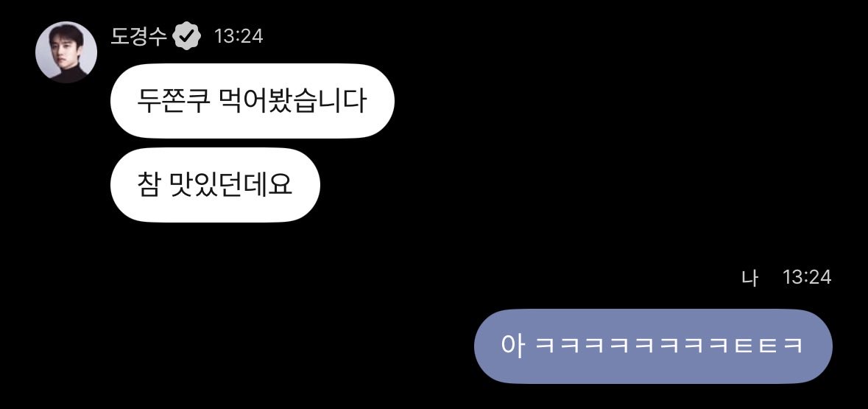
Task: Click the 13:24 timestamp next to 나
Action: pyautogui.click(x=807, y=277)
